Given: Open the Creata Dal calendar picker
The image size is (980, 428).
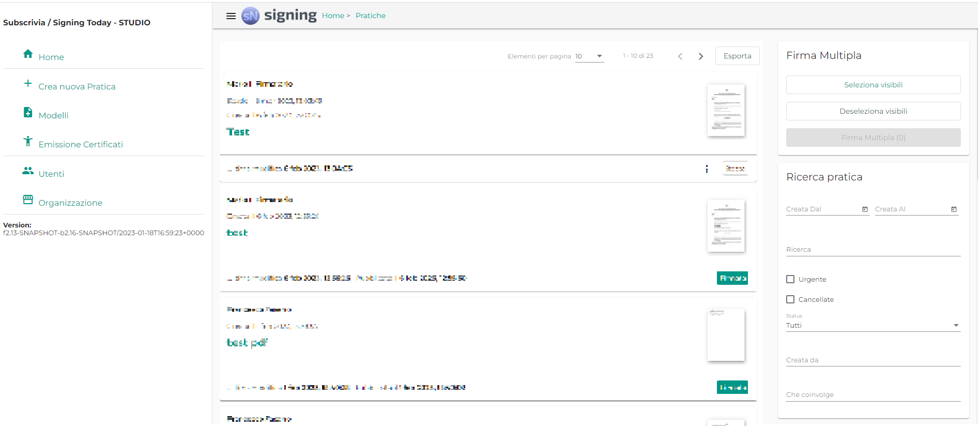Looking at the screenshot, I should (865, 209).
